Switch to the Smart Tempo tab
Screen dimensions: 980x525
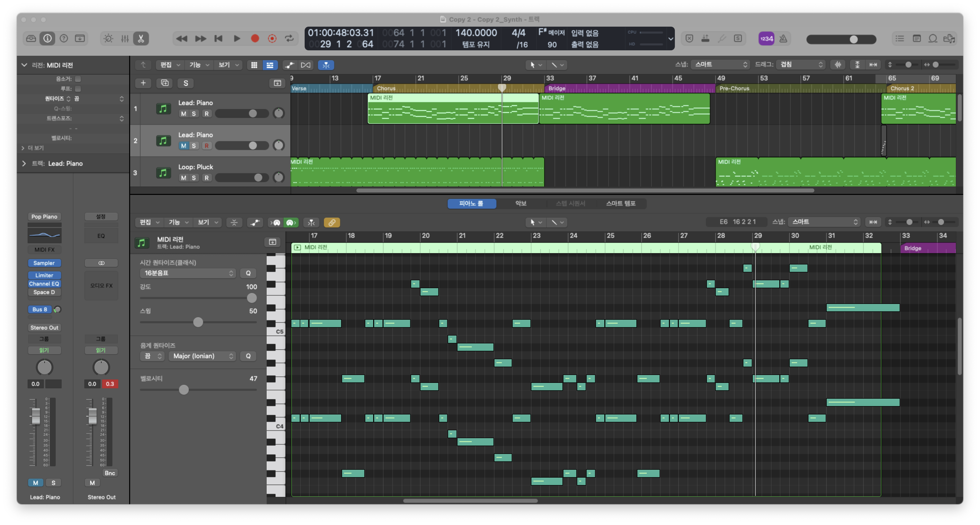tap(620, 203)
